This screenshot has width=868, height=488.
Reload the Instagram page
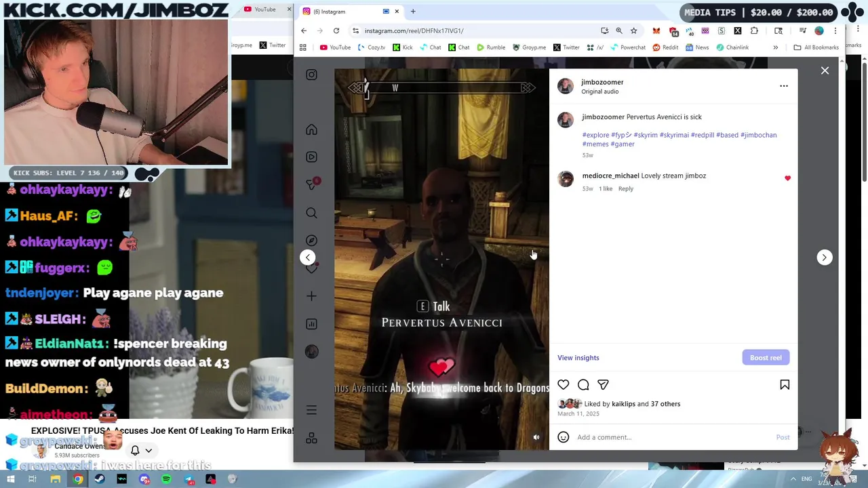coord(336,30)
